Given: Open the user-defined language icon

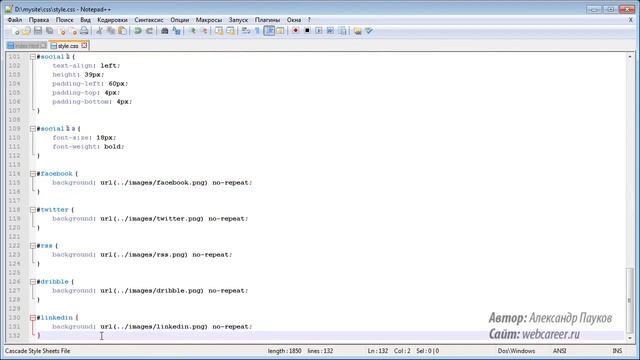Looking at the screenshot, I should (x=280, y=31).
